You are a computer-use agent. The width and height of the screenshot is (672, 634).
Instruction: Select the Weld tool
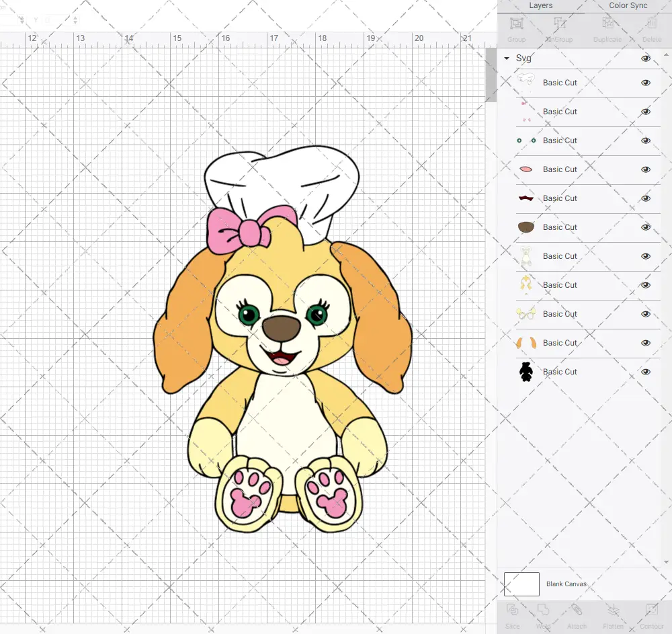pyautogui.click(x=543, y=610)
